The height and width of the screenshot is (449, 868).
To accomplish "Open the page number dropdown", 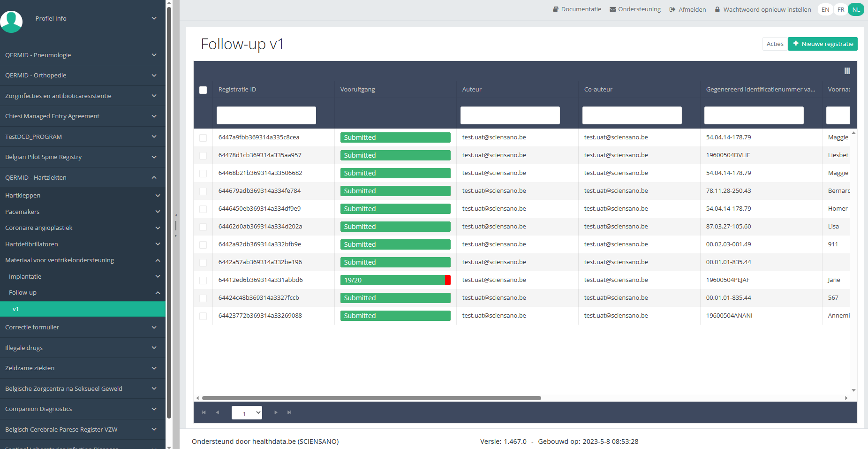I will tap(247, 413).
